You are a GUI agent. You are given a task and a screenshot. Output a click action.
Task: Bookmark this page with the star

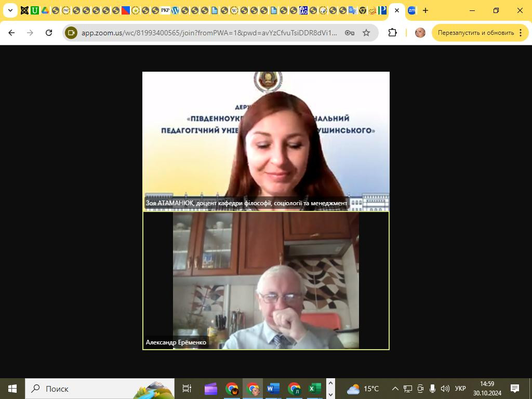[x=366, y=33]
